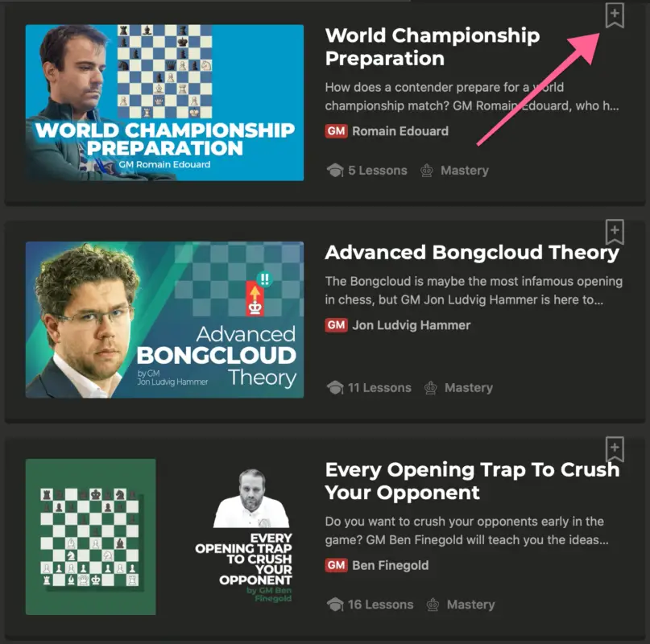Screen dimensions: 650x644
Task: Click graduation cap icon beside 16 Lessons
Action: [335, 605]
